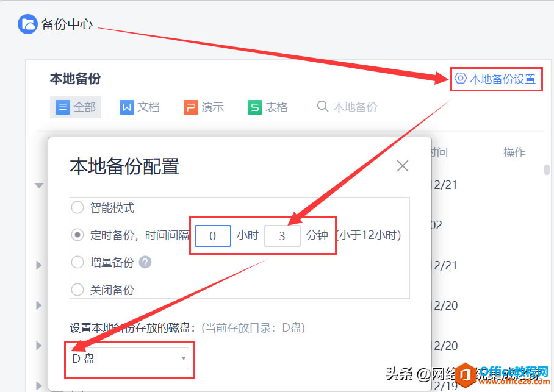Select the 表格 filter tab
The image size is (554, 392).
tap(268, 107)
